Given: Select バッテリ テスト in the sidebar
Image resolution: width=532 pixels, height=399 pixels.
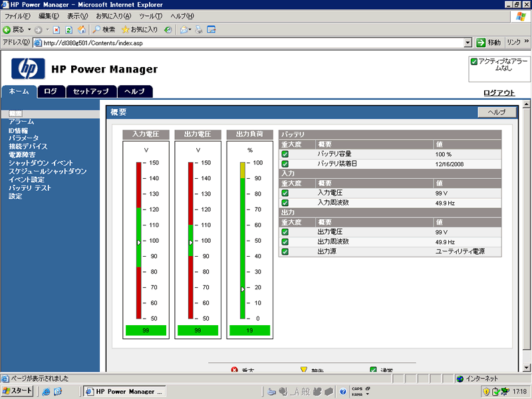Looking at the screenshot, I should pyautogui.click(x=29, y=188).
